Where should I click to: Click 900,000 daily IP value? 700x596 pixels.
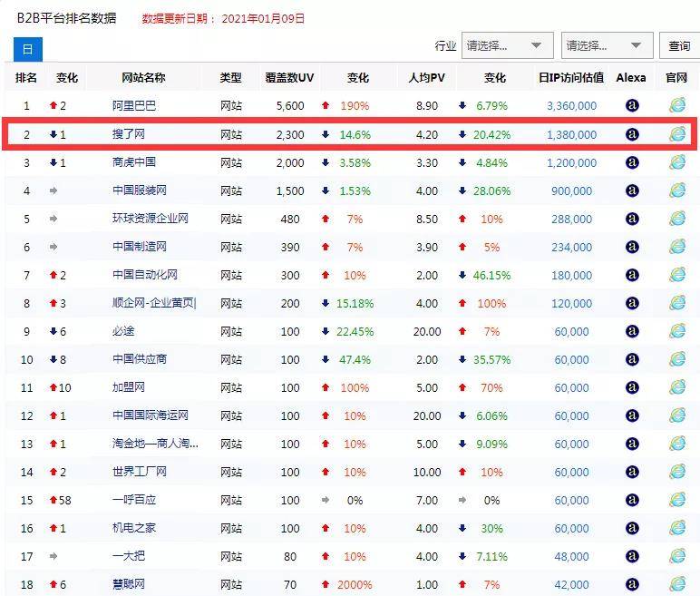pyautogui.click(x=571, y=191)
